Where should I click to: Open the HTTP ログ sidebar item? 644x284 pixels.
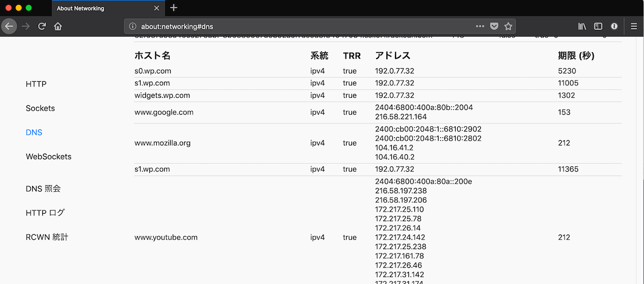pyautogui.click(x=45, y=213)
